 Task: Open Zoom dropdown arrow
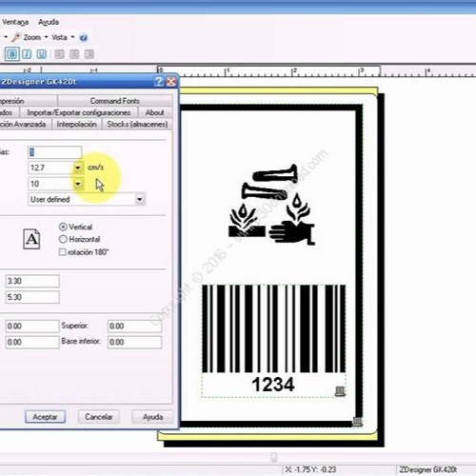click(47, 37)
